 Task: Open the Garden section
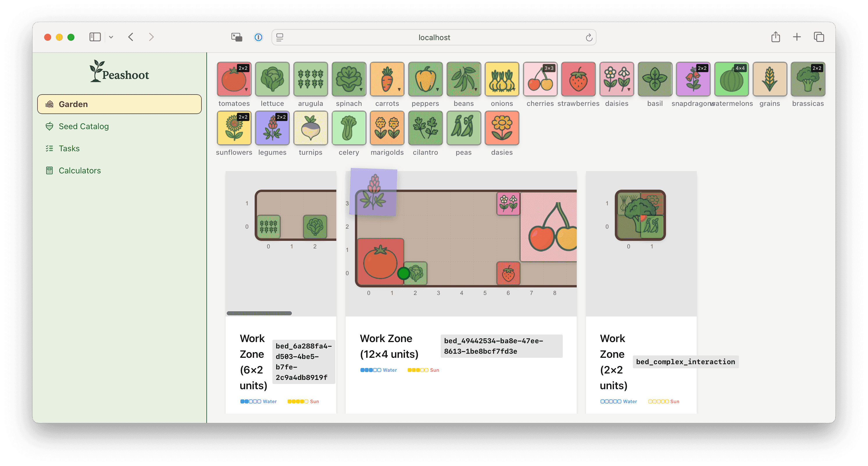click(x=119, y=104)
